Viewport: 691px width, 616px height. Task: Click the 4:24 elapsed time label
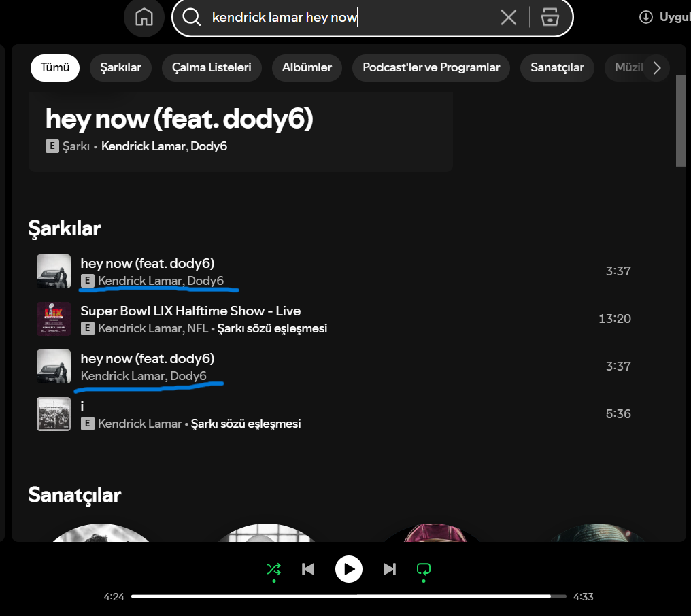pyautogui.click(x=114, y=596)
